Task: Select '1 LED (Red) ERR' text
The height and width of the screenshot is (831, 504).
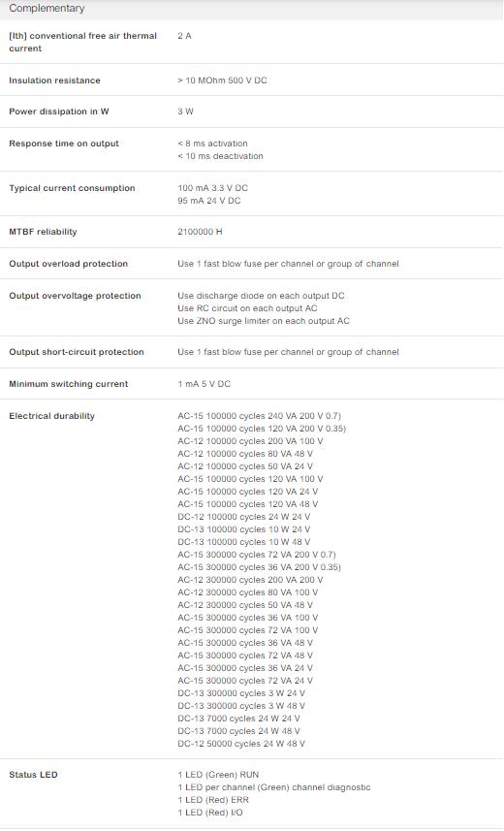Action: [x=213, y=800]
